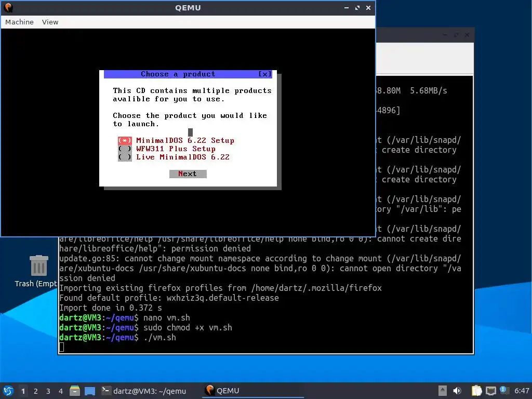Close the terminal window behind QEMU
The width and height of the screenshot is (532, 399).
(x=467, y=35)
